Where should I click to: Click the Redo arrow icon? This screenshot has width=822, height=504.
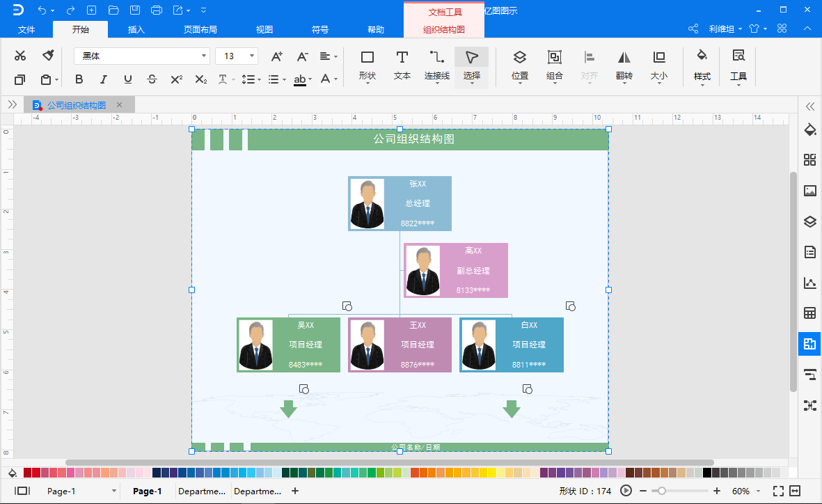[70, 10]
